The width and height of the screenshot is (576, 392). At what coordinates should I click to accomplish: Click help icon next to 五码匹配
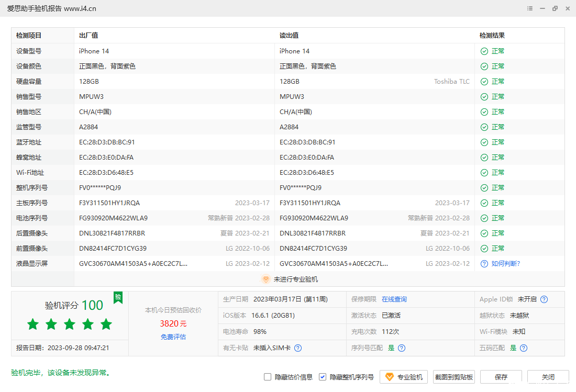[x=524, y=348]
